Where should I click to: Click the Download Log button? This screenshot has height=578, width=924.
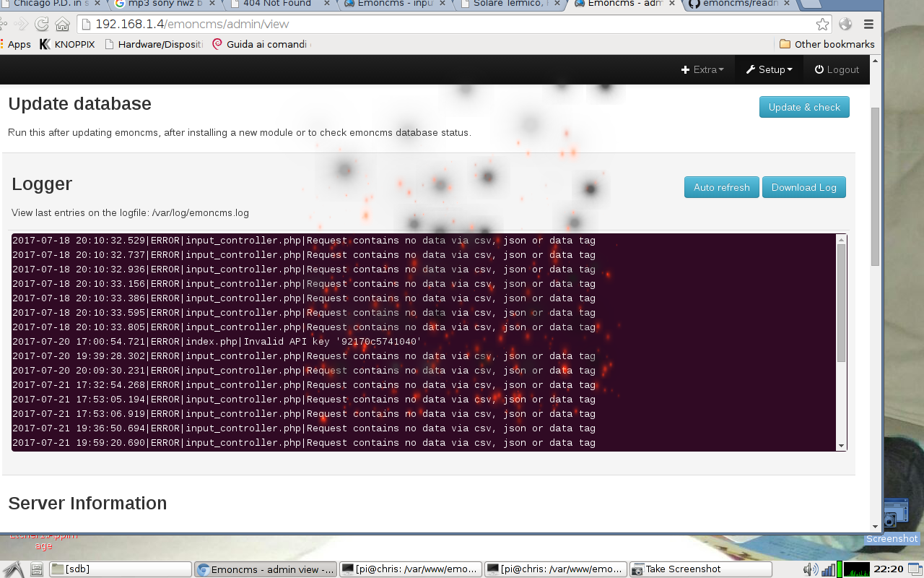point(803,187)
